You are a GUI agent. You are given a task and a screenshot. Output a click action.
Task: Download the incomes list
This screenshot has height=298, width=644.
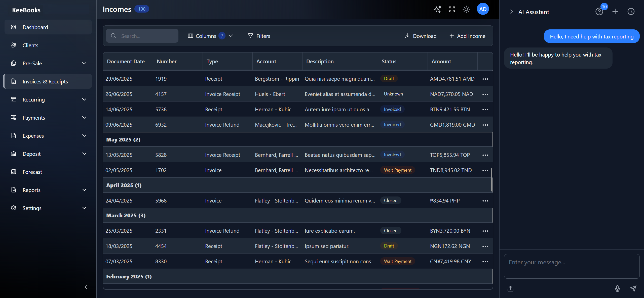click(x=421, y=36)
